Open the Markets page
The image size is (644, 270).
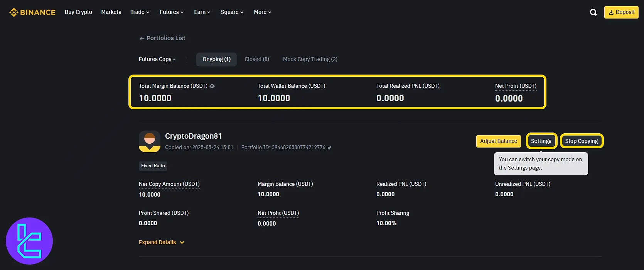coord(111,12)
